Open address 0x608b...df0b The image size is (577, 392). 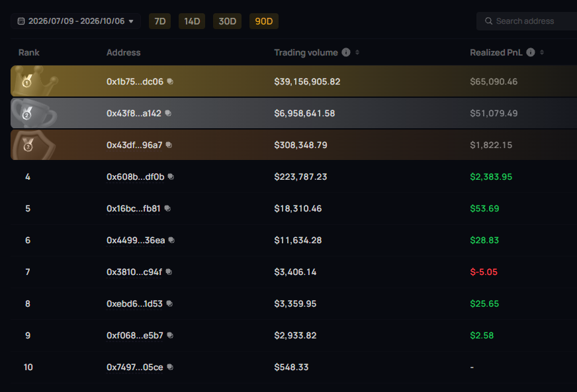point(136,177)
